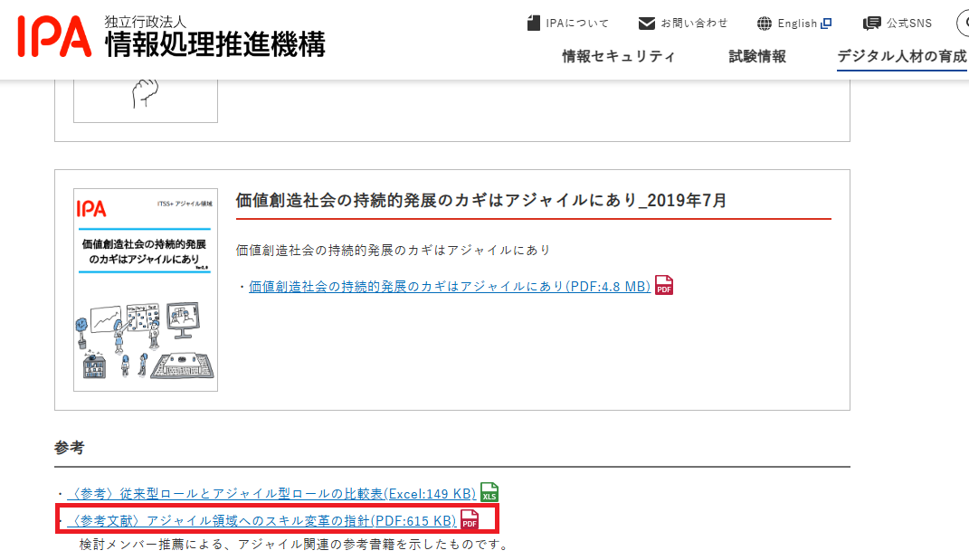Go to the お問い合わせ contact page
The height and width of the screenshot is (560, 969).
(x=694, y=24)
